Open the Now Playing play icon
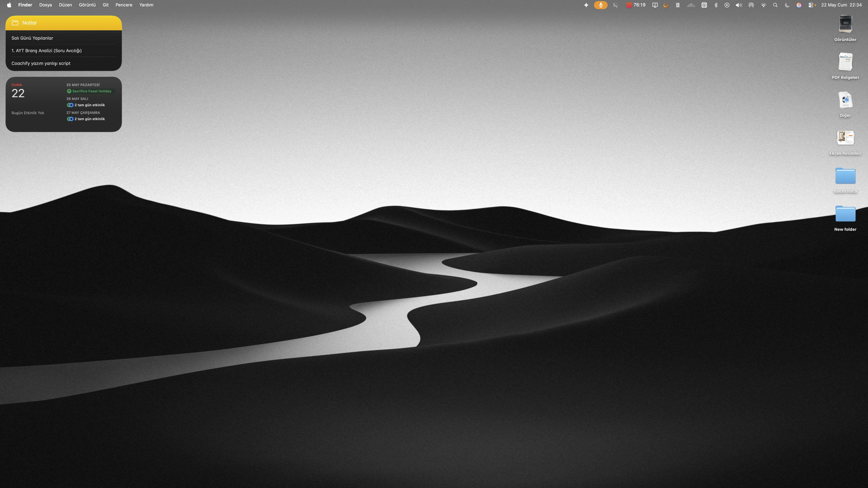The image size is (868, 488). (x=727, y=5)
